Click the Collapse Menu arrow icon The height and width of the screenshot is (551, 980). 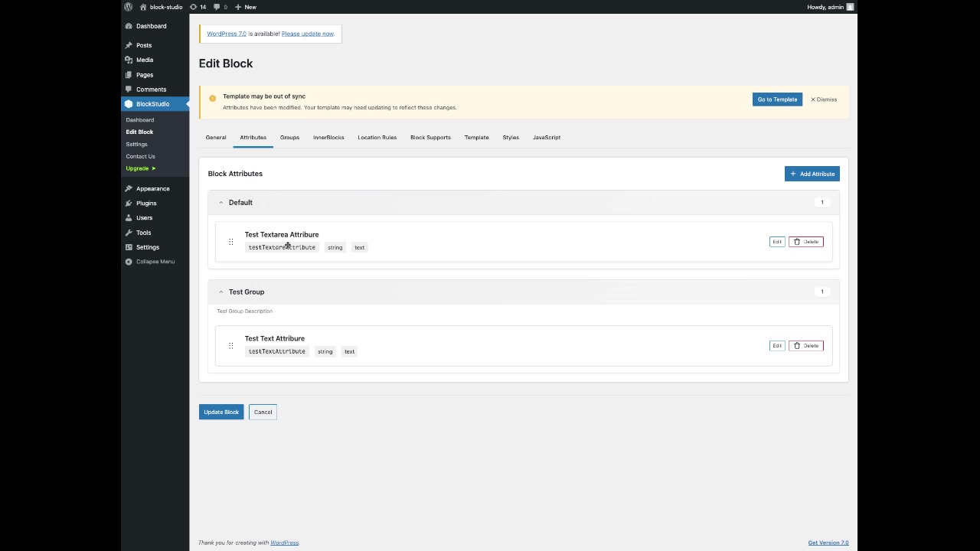129,262
